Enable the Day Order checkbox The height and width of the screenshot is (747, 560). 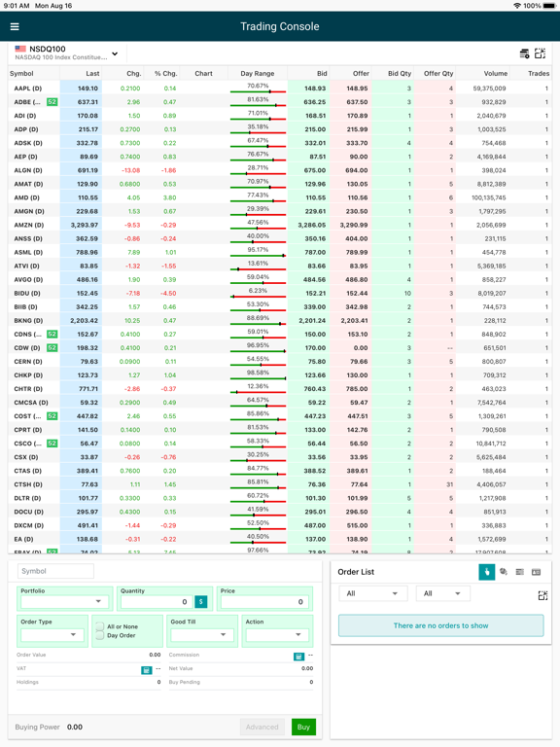99,635
